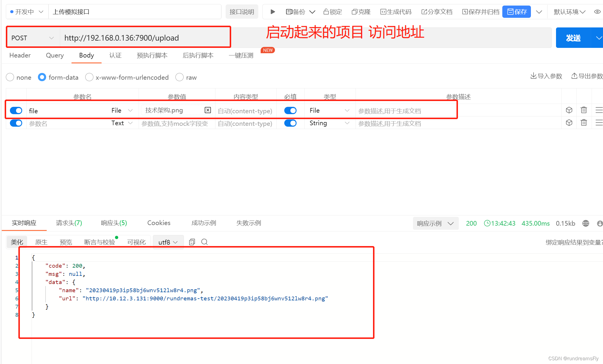
Task: Open 断言与校验 tab
Action: pos(100,242)
